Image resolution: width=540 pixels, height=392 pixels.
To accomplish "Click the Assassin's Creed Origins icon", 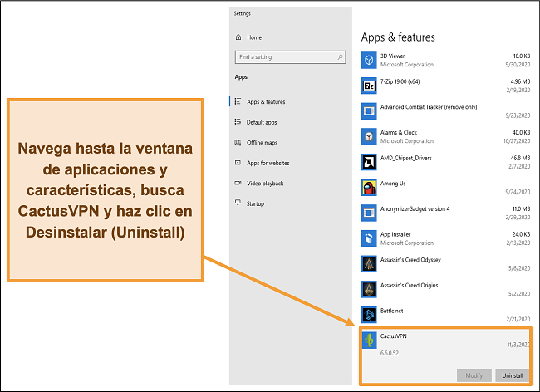I will click(369, 290).
